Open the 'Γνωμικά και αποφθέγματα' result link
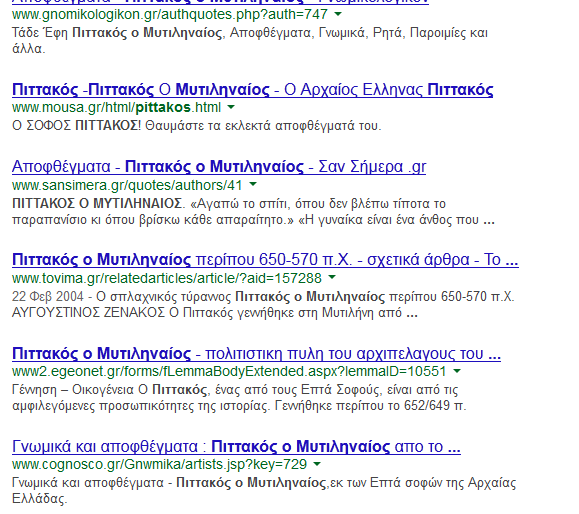 click(x=236, y=446)
